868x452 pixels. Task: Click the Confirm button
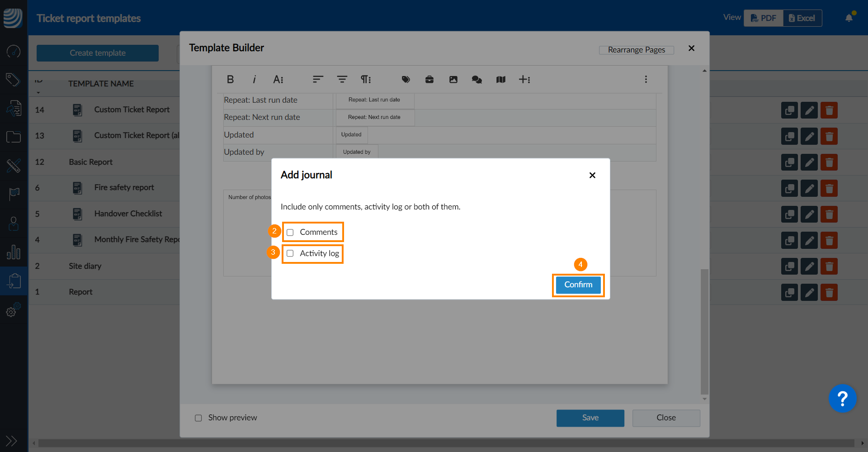tap(578, 285)
